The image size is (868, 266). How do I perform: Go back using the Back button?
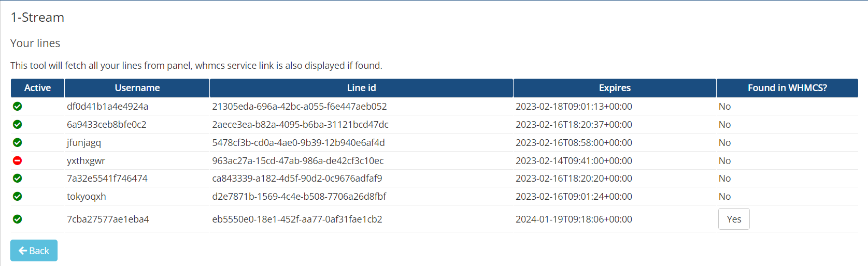point(34,250)
